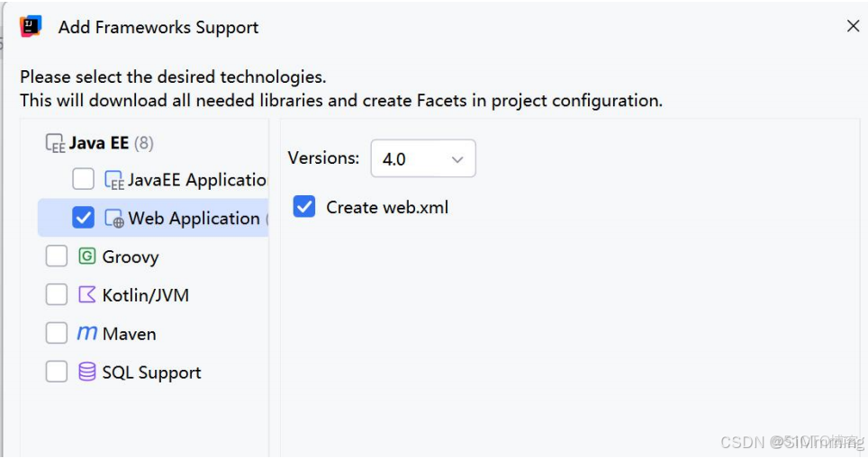Enable the SQL Support checkbox

pyautogui.click(x=57, y=373)
